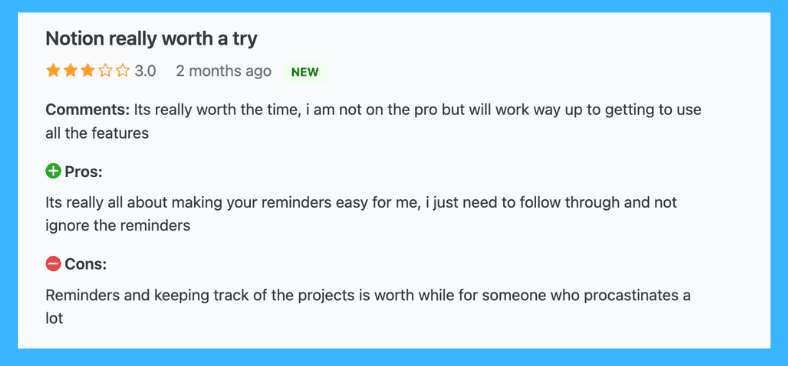Click the ignore the reminders line
Viewport: 788px width, 366px height.
point(118,226)
